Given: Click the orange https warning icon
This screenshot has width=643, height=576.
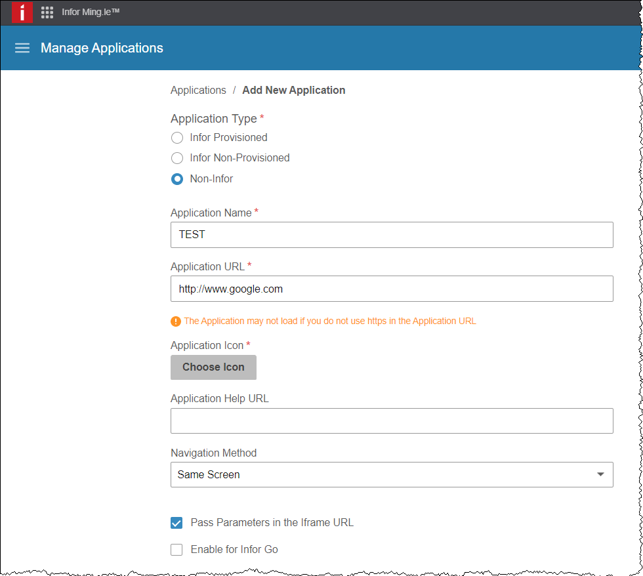Looking at the screenshot, I should [176, 321].
